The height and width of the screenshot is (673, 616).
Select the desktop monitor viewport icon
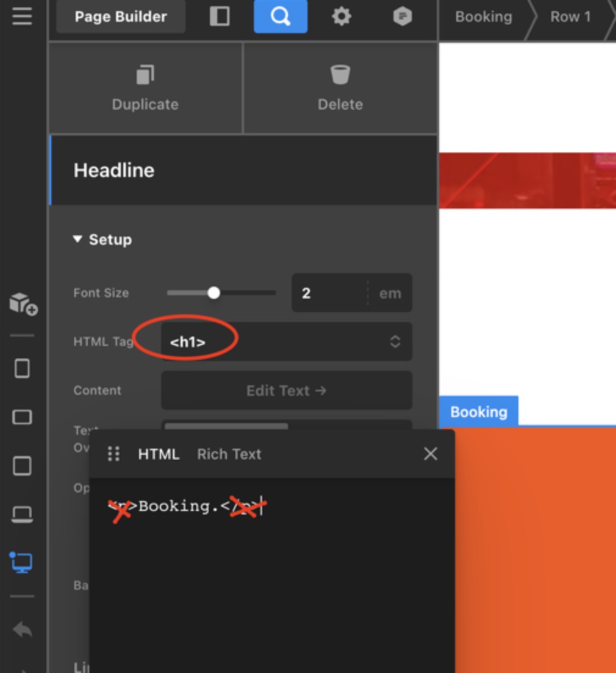[22, 563]
